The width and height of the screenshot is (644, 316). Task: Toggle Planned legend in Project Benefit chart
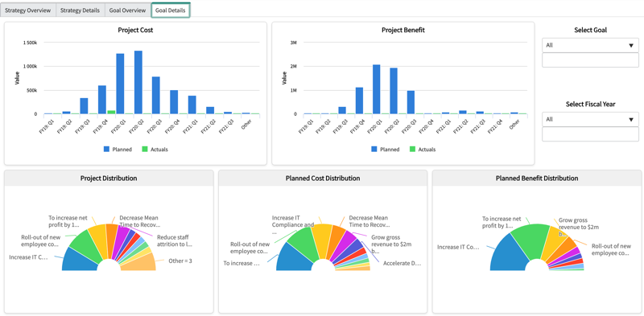click(386, 150)
